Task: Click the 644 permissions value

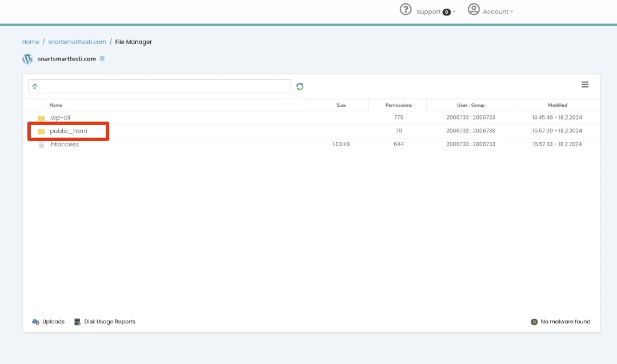Action: pyautogui.click(x=399, y=144)
